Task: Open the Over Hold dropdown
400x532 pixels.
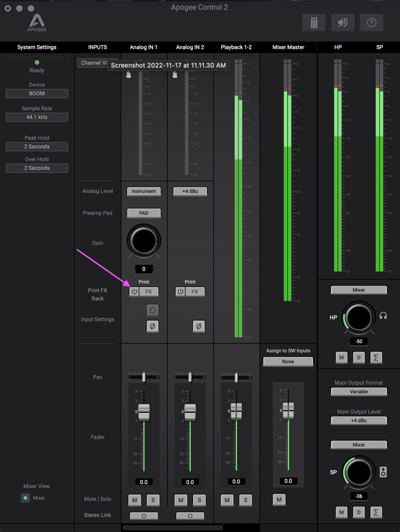Action: [x=37, y=168]
